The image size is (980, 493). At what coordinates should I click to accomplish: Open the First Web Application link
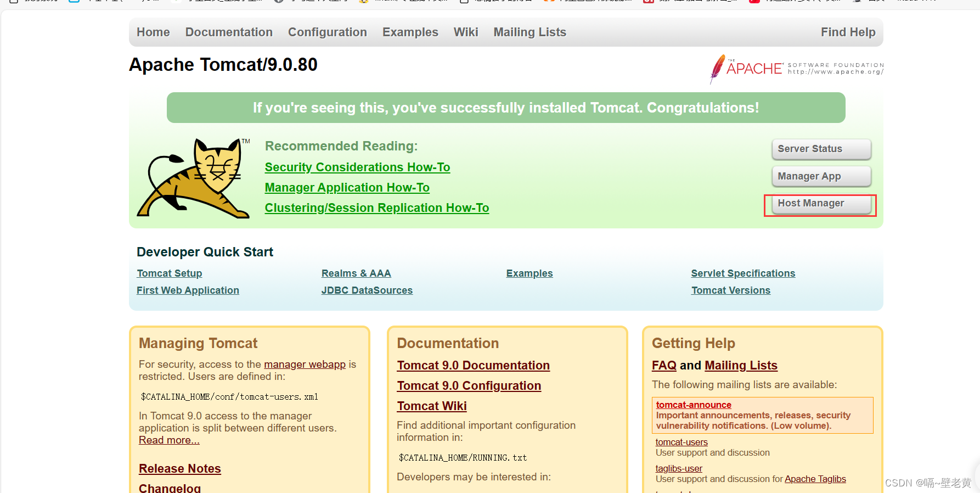(188, 290)
